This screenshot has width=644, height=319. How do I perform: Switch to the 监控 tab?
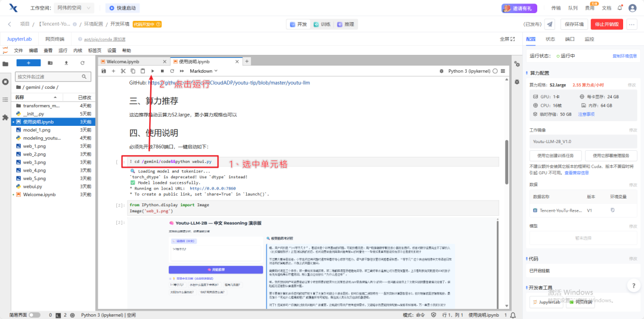(x=589, y=39)
